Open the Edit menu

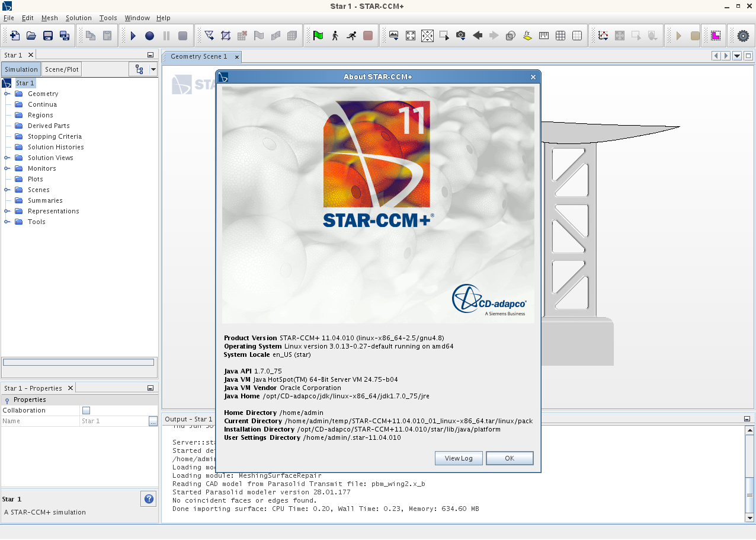(27, 18)
